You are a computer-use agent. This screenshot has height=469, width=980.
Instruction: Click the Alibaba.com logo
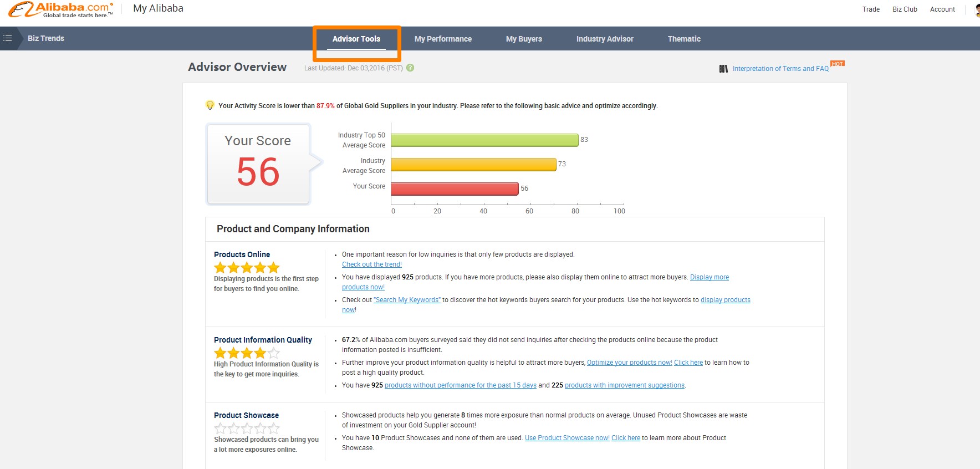61,10
